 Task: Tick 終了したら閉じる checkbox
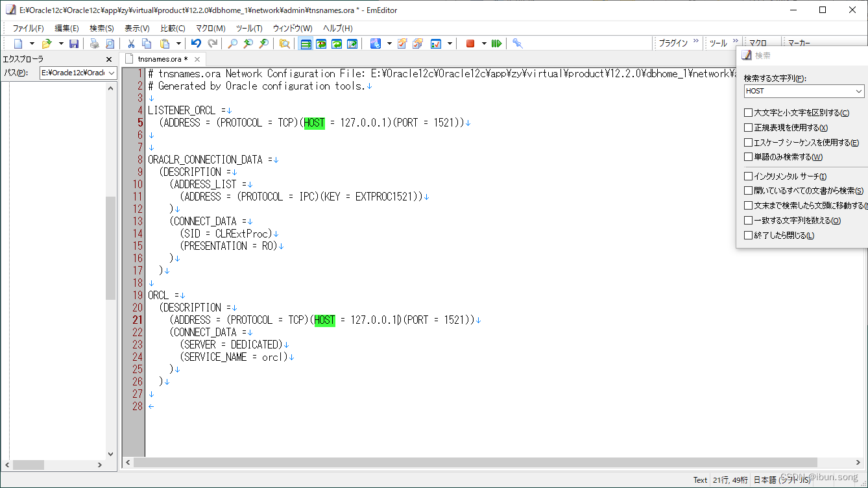[749, 236]
